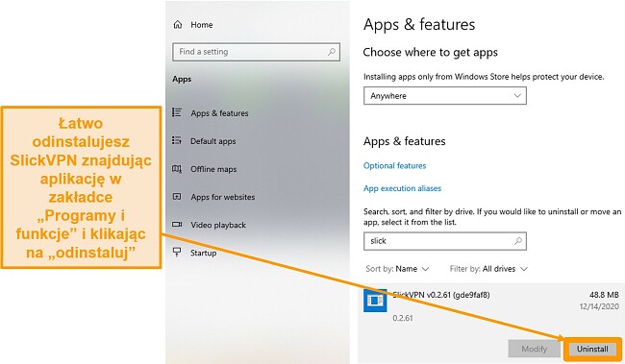The height and width of the screenshot is (364, 625).
Task: Click the magnifier in app search box
Action: coord(517,241)
